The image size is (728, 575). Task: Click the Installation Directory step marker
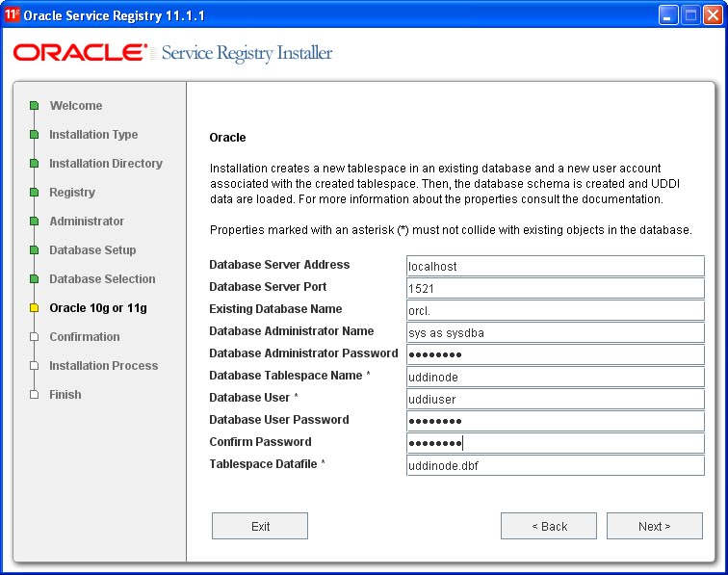(34, 163)
